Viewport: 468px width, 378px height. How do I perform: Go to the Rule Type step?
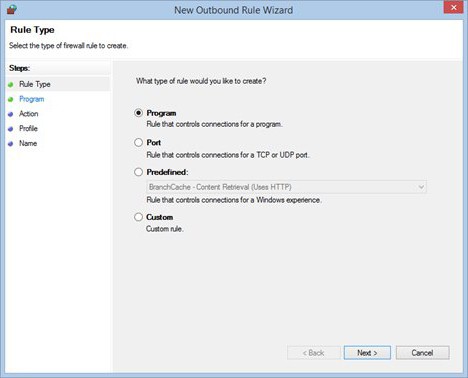coord(35,84)
